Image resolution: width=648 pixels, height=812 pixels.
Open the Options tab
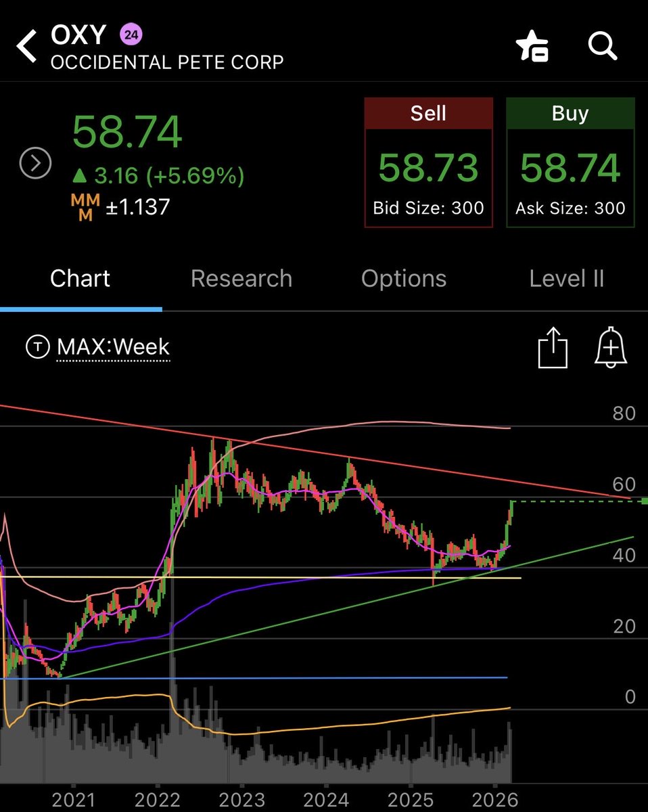[x=404, y=278]
